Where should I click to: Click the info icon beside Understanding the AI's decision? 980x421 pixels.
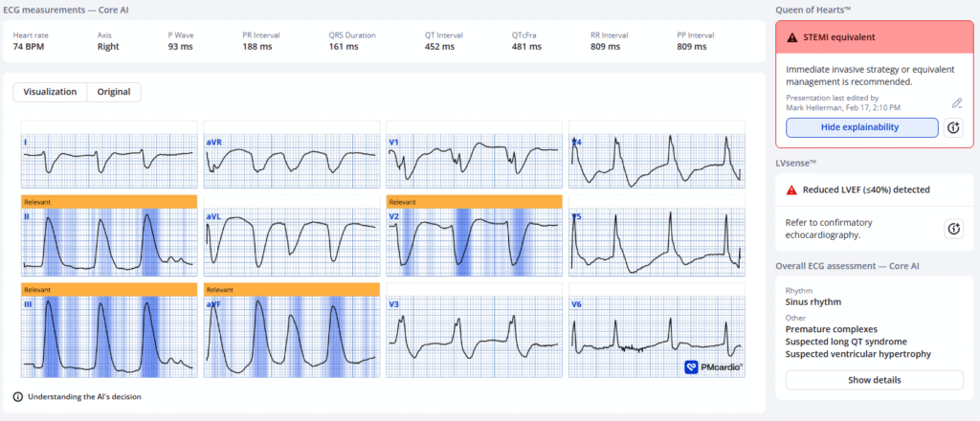[x=18, y=396]
